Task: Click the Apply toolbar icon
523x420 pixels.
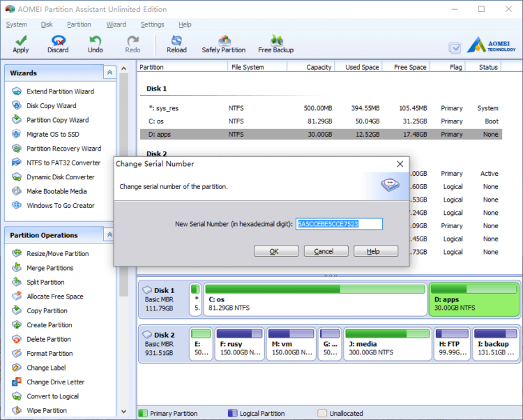Action: [x=21, y=44]
